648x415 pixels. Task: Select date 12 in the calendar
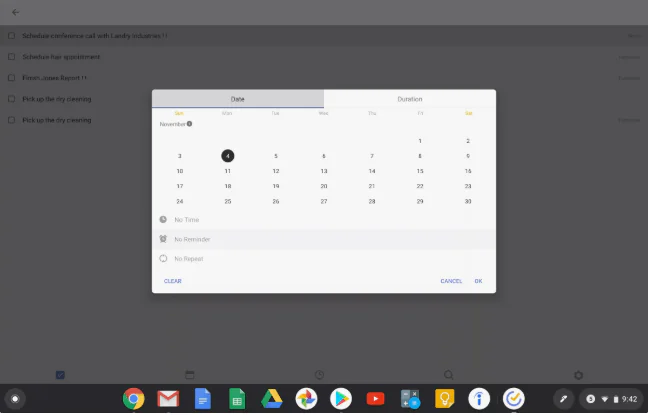pos(276,171)
